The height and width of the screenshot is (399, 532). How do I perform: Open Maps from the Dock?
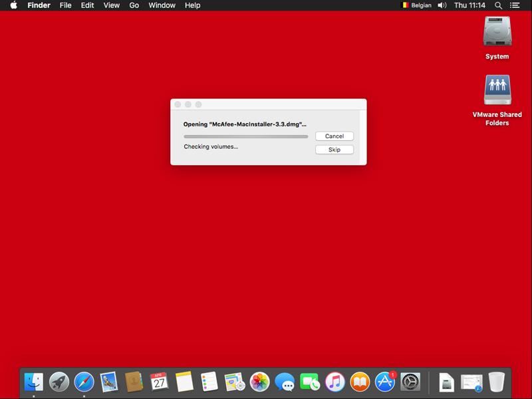click(x=235, y=382)
